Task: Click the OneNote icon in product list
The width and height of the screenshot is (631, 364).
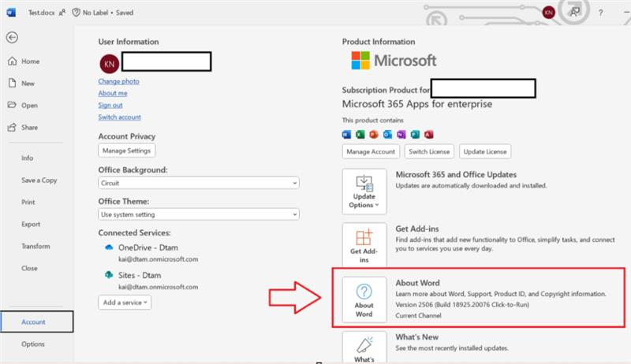Action: 401,135
